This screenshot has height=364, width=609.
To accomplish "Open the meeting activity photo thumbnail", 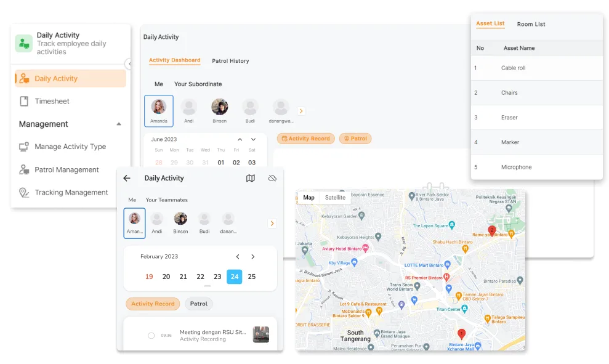I will click(x=260, y=334).
